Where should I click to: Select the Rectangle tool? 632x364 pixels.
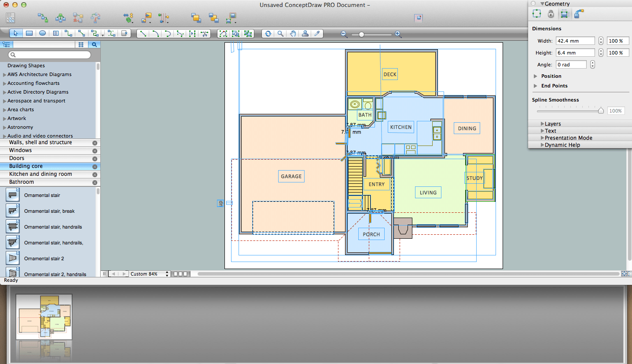point(29,33)
